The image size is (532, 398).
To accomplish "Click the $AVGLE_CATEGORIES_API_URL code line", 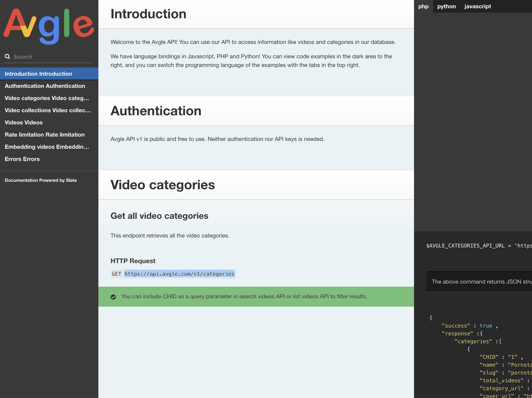I will coord(479,246).
